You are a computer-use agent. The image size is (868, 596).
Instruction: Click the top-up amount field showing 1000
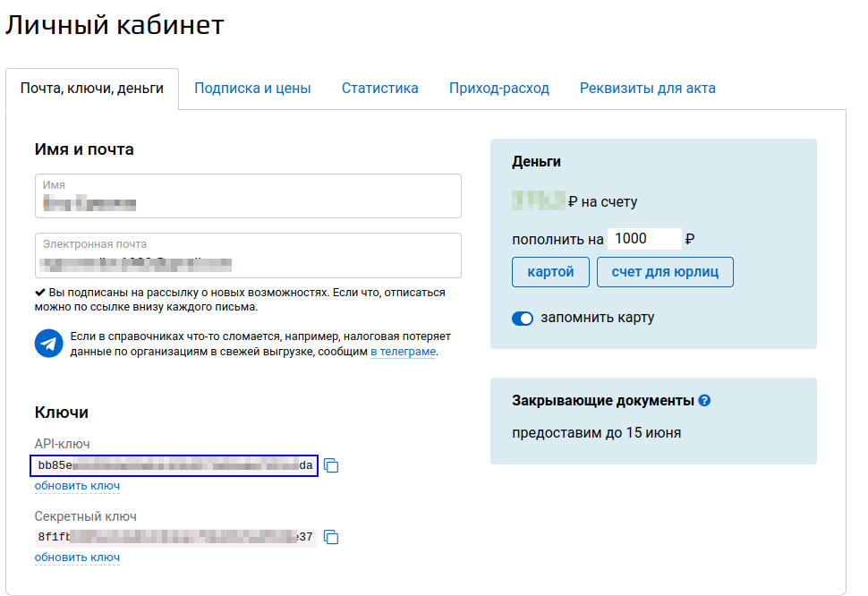643,239
